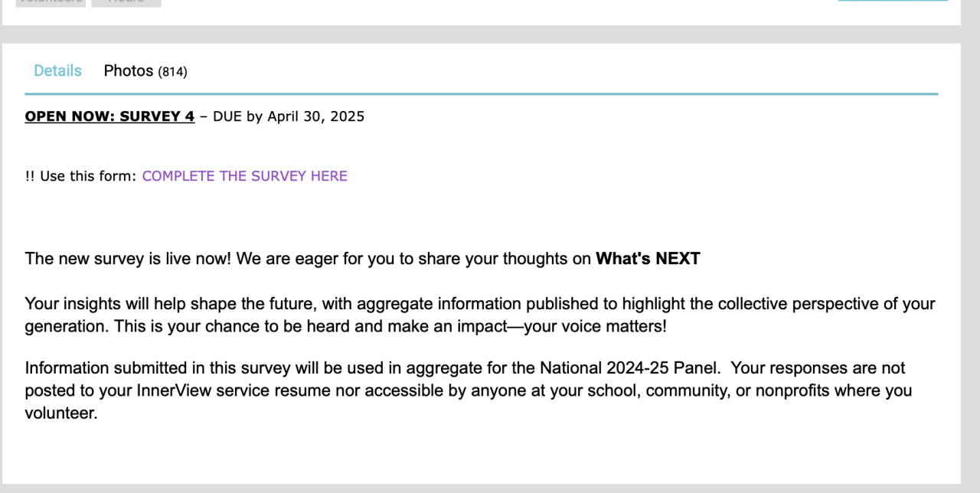This screenshot has width=980, height=493.
Task: Open the Photos tab
Action: click(129, 71)
